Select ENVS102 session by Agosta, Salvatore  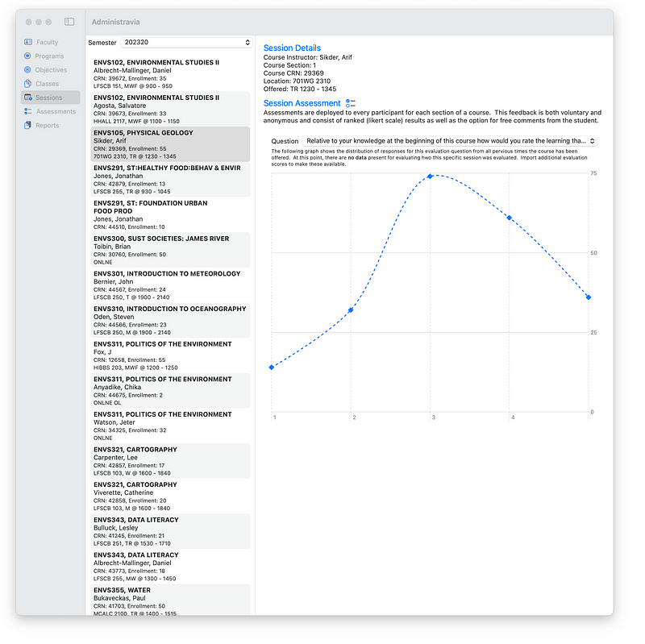click(170, 109)
